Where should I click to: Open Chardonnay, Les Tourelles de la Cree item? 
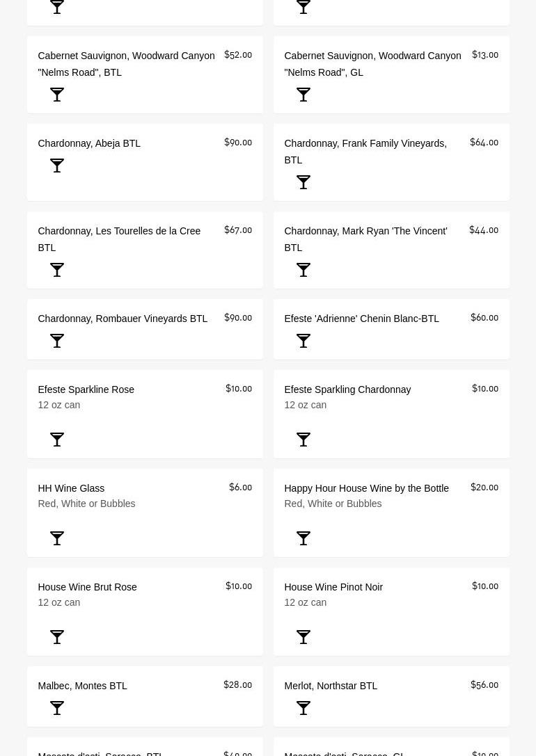click(x=119, y=239)
